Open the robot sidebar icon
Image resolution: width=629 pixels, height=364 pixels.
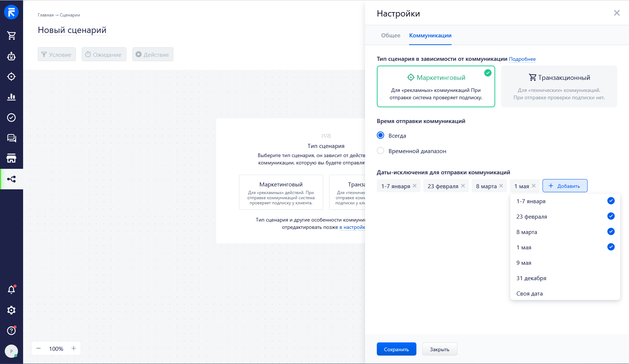pyautogui.click(x=11, y=56)
